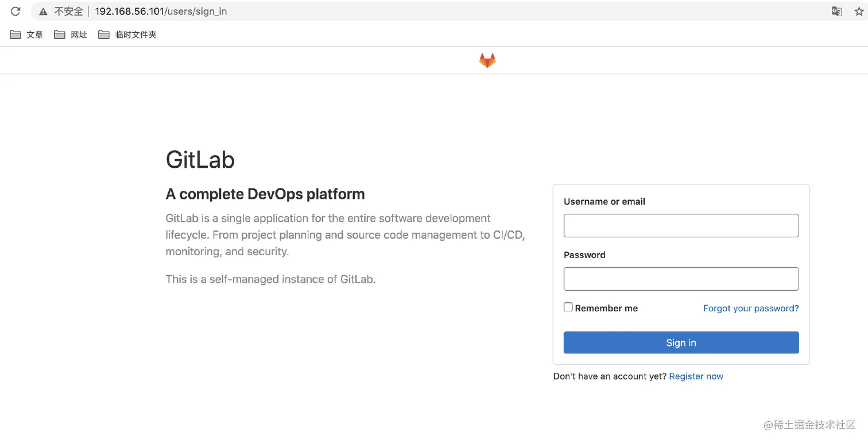
Task: Open the translate page icon
Action: [837, 11]
